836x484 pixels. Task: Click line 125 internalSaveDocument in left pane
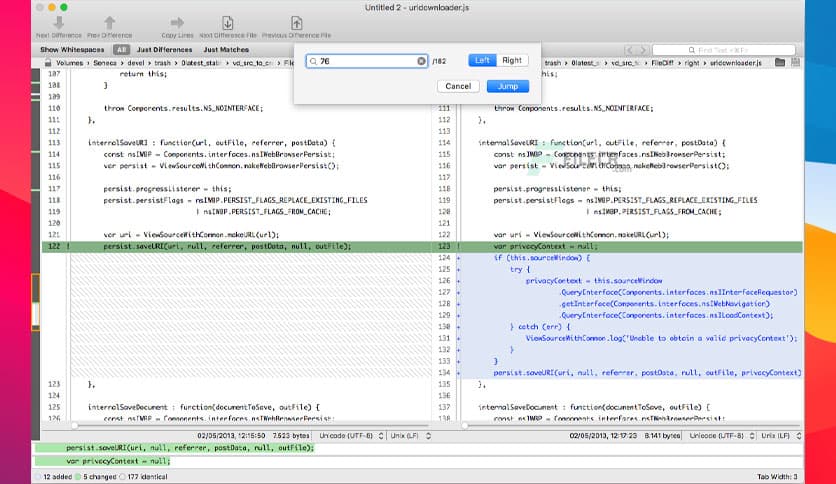click(x=204, y=407)
